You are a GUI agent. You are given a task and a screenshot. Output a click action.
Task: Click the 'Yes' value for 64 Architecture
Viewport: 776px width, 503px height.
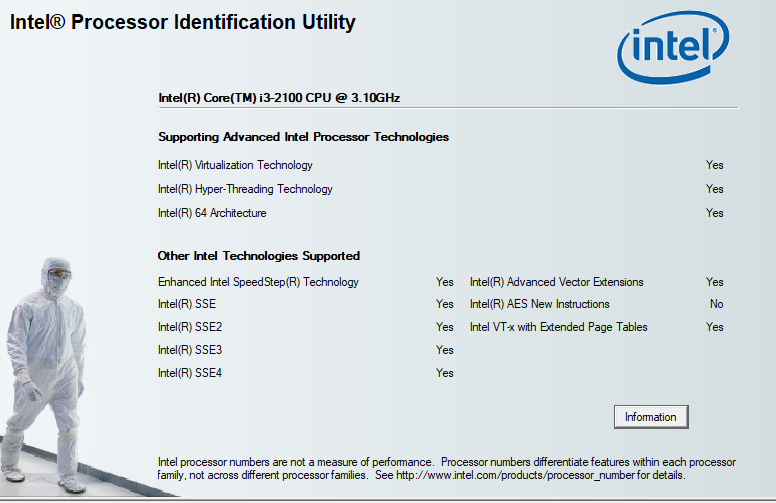715,213
